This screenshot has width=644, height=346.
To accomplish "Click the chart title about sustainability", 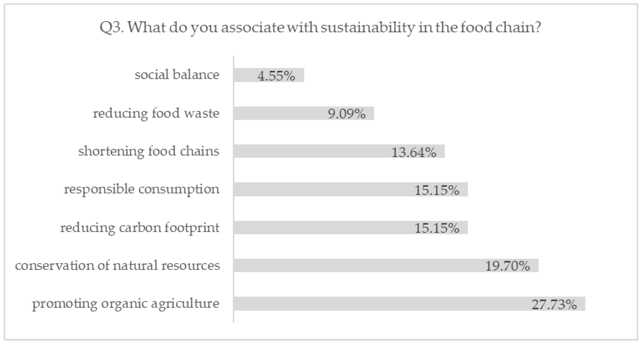I will (320, 27).
